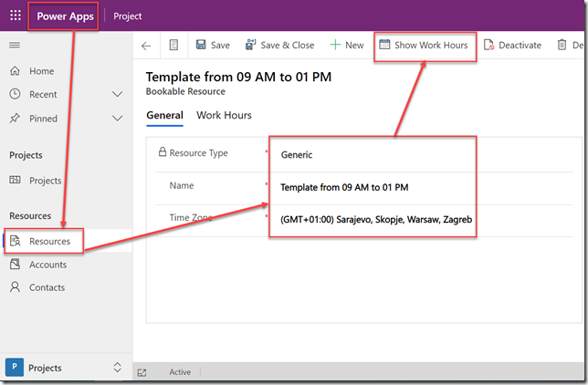This screenshot has height=385, width=588.
Task: Switch to the General tab
Action: pos(164,115)
